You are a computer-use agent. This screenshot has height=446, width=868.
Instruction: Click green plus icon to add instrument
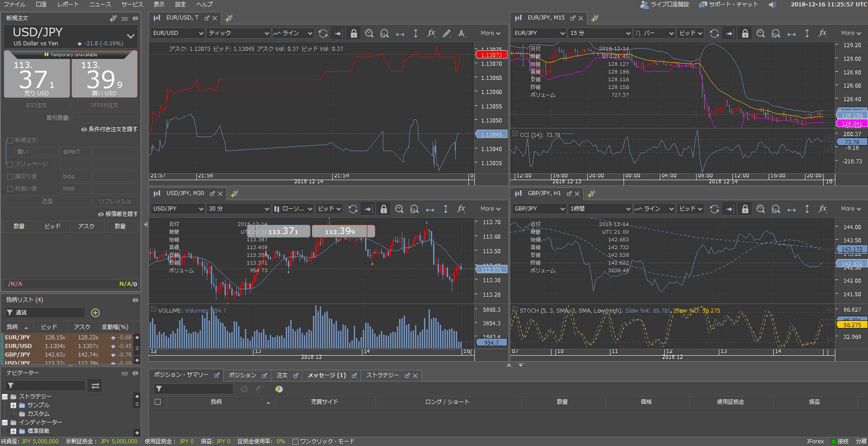coord(95,313)
